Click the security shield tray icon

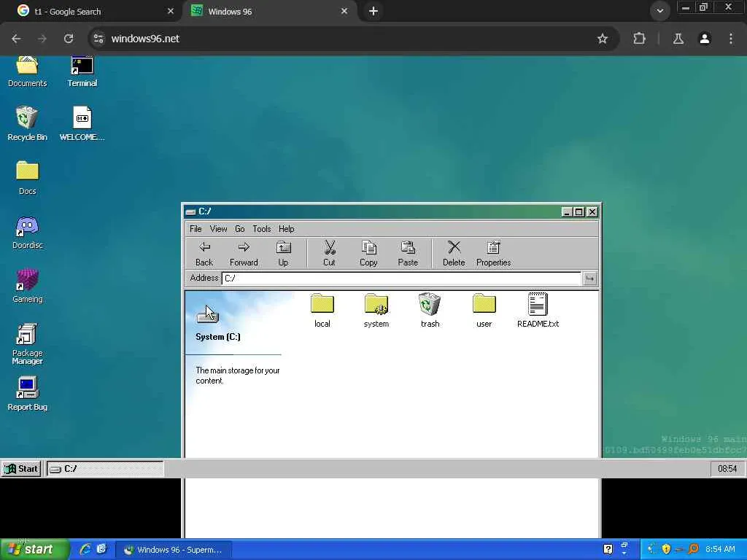pos(666,550)
